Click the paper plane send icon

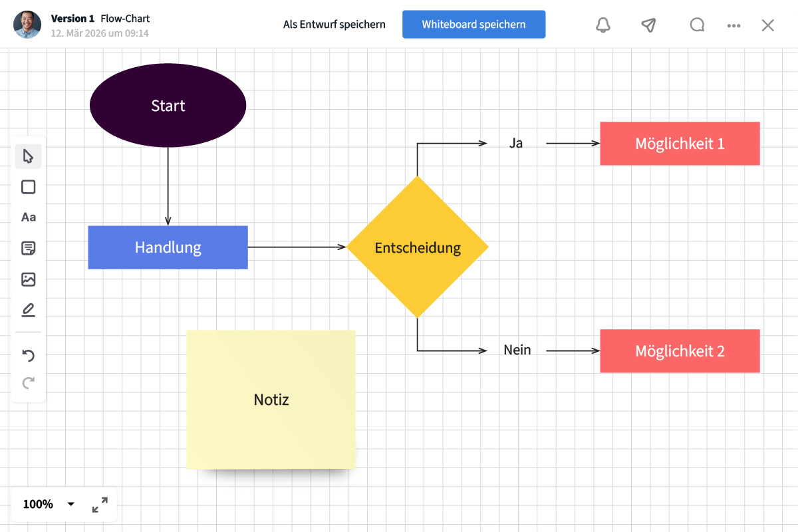point(648,25)
